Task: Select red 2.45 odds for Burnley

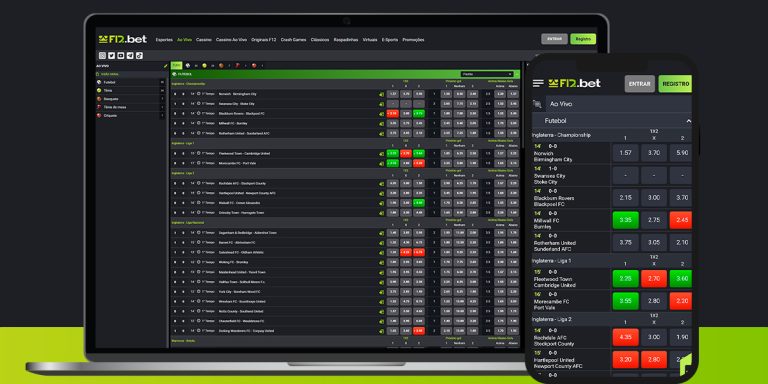Action: 680,220
